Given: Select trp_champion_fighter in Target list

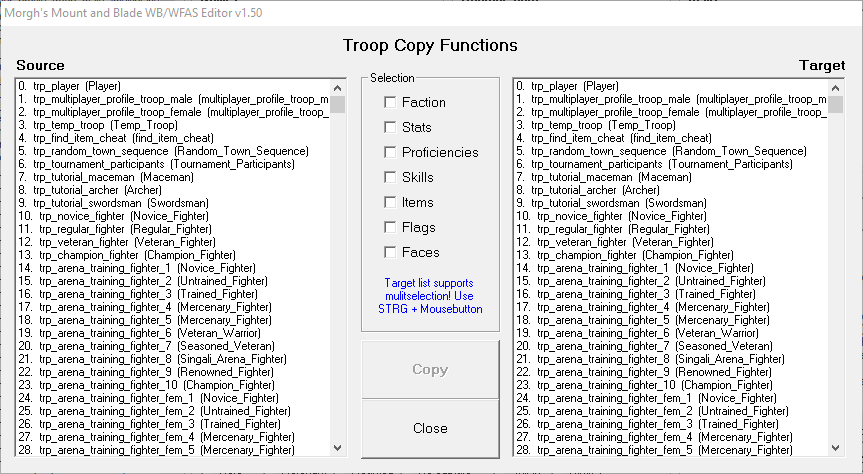Looking at the screenshot, I should point(671,255).
